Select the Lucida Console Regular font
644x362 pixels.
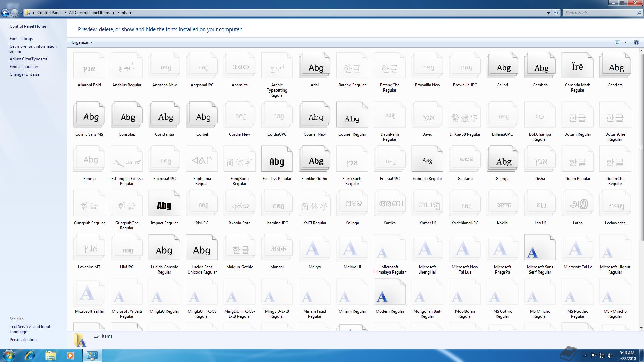(164, 248)
